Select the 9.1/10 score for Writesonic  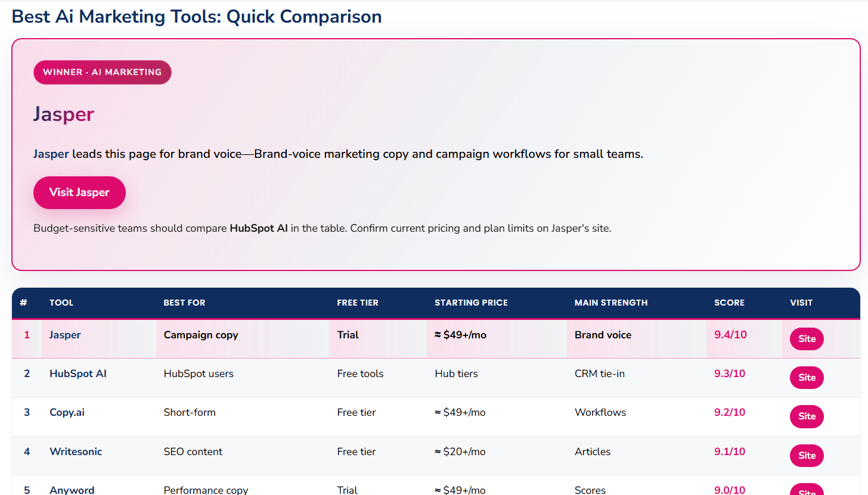[x=730, y=452]
